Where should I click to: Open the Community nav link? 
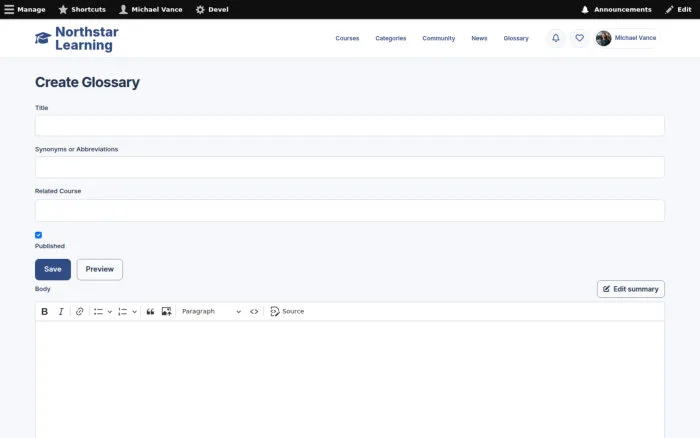click(x=439, y=38)
